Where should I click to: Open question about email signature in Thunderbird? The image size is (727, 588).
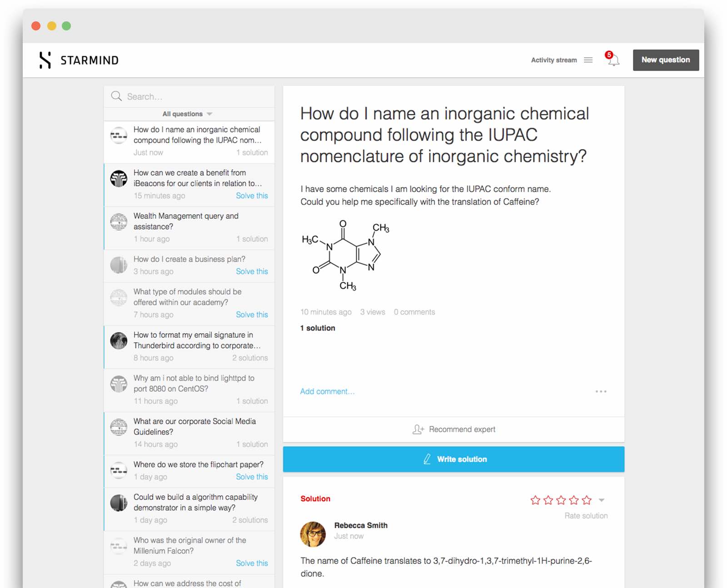[189, 347]
